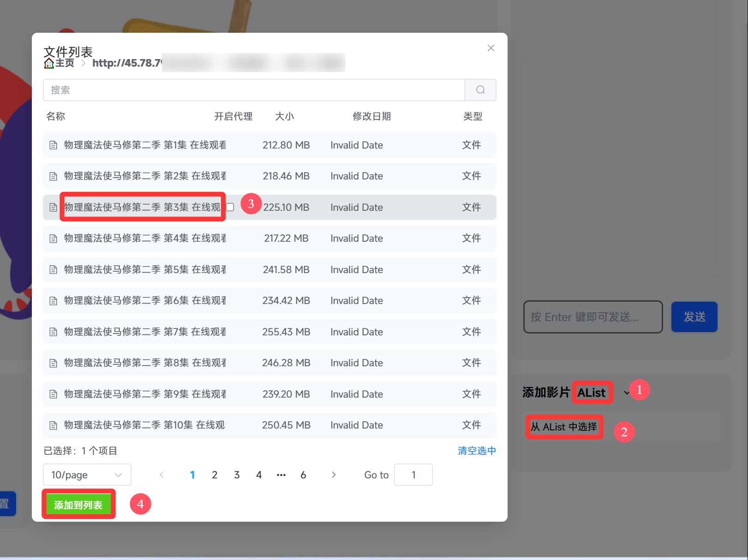The height and width of the screenshot is (560, 748).
Task: Click the pagination ellipsis to jump pages
Action: (x=281, y=475)
